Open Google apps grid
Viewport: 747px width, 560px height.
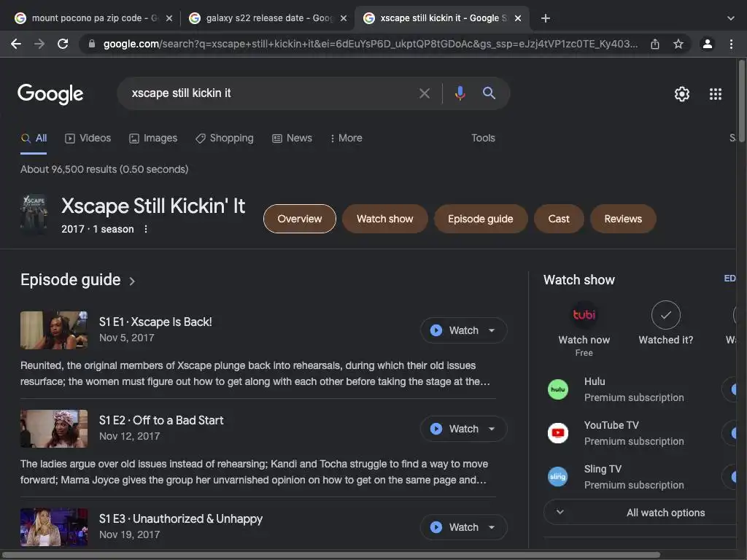pyautogui.click(x=715, y=94)
